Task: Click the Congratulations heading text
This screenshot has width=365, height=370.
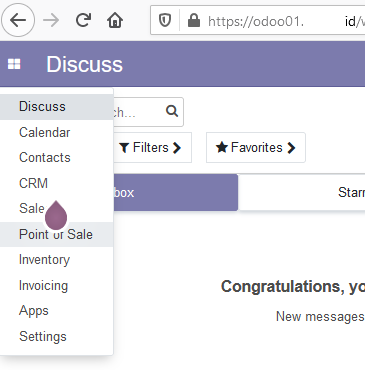Action: pos(293,287)
